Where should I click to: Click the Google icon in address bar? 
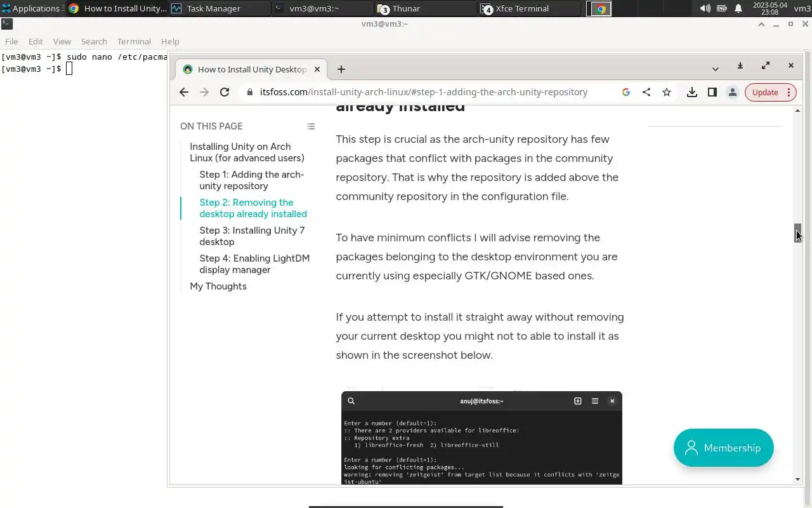626,92
